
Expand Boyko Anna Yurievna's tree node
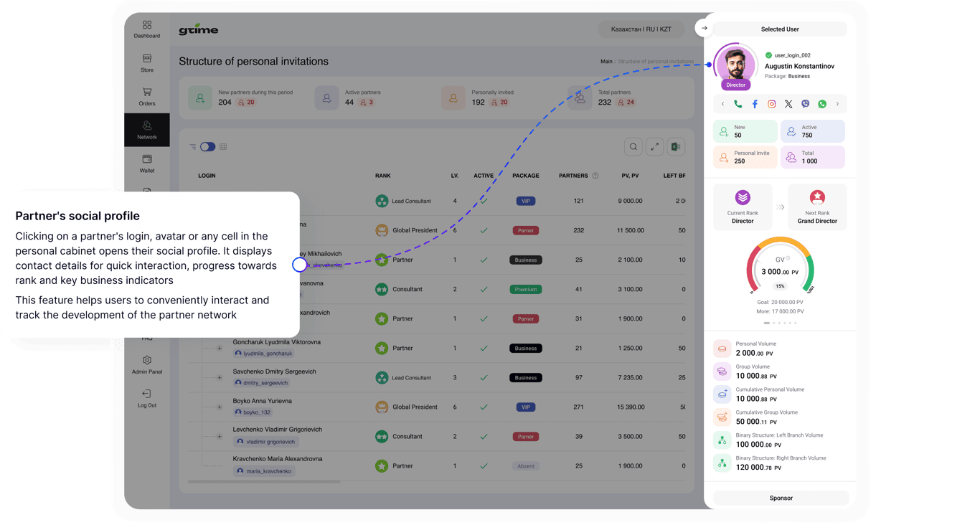coord(220,407)
